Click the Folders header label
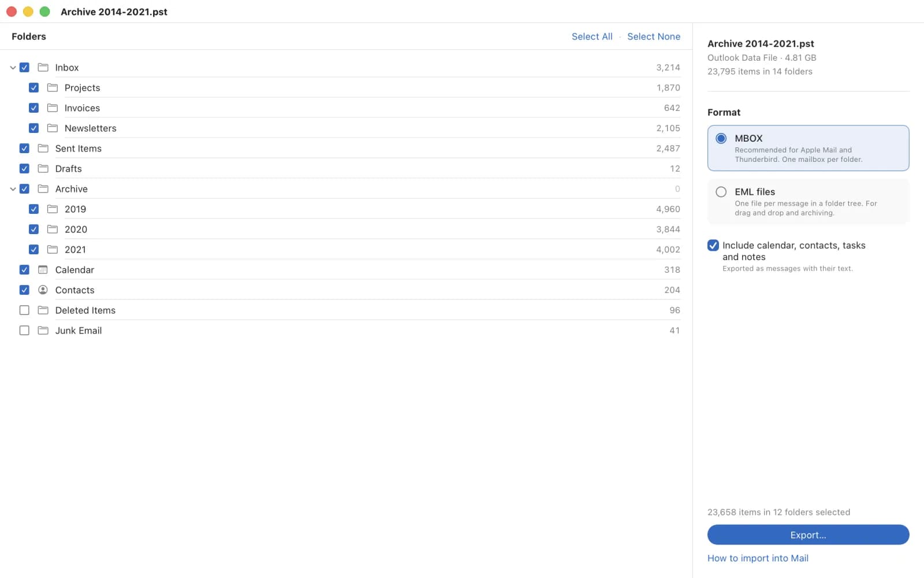The width and height of the screenshot is (924, 578). point(29,36)
